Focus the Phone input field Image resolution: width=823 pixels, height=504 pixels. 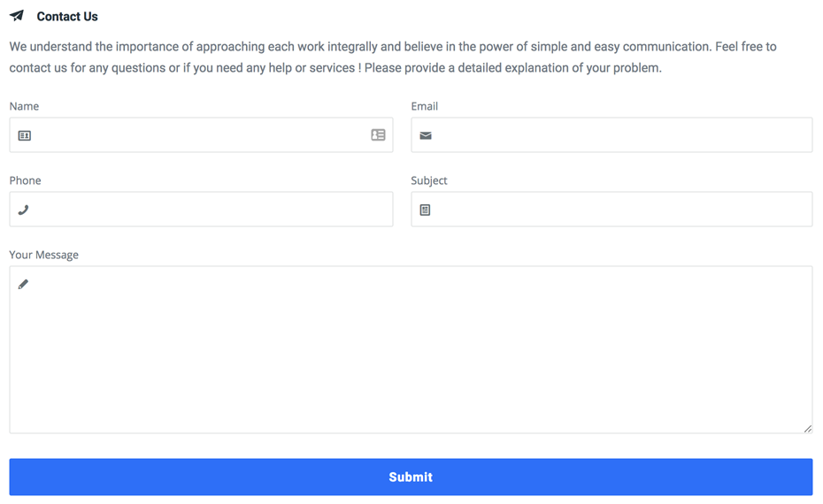[x=201, y=210]
